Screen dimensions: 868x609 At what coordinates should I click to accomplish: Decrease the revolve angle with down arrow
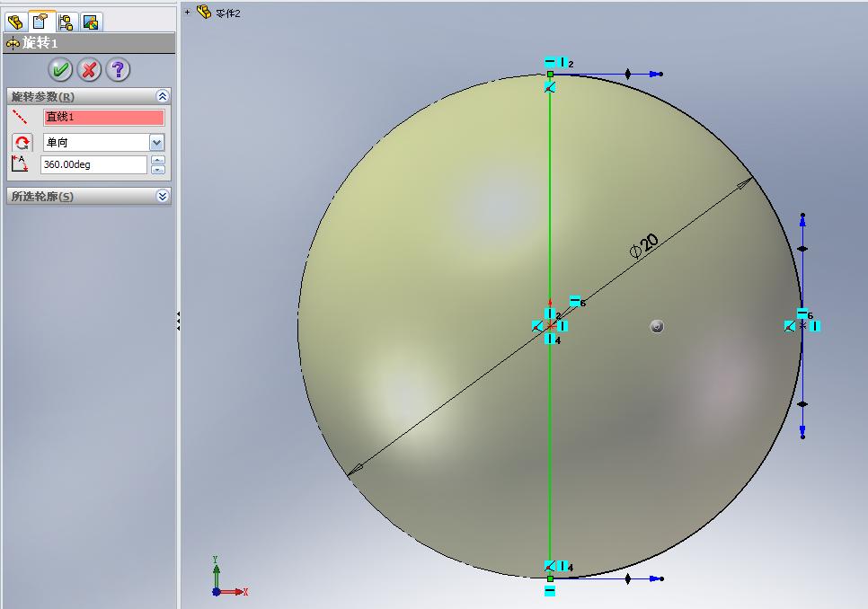click(x=158, y=169)
